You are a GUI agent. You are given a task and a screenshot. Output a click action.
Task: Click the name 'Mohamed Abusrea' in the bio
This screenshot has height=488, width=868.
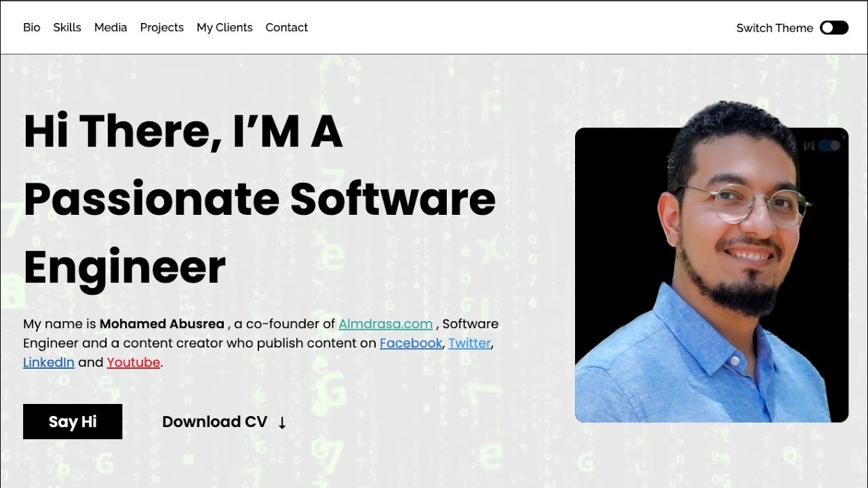pyautogui.click(x=162, y=324)
